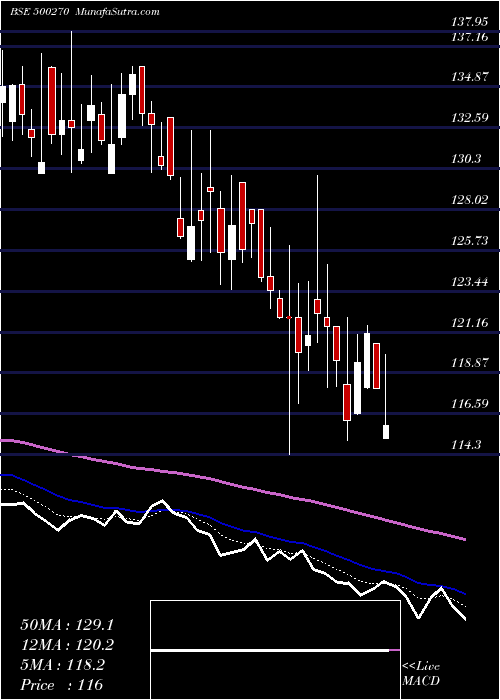This screenshot has width=500, height=700.
Task: Click the 125.73 price level value
Action: (469, 241)
